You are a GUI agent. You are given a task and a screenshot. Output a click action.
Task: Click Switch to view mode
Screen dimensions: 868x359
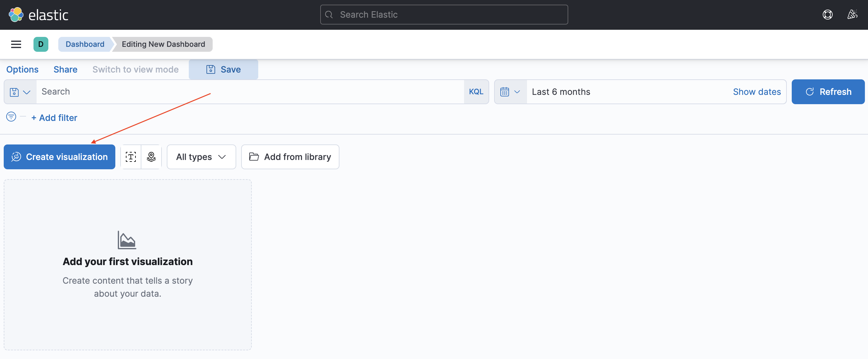135,69
